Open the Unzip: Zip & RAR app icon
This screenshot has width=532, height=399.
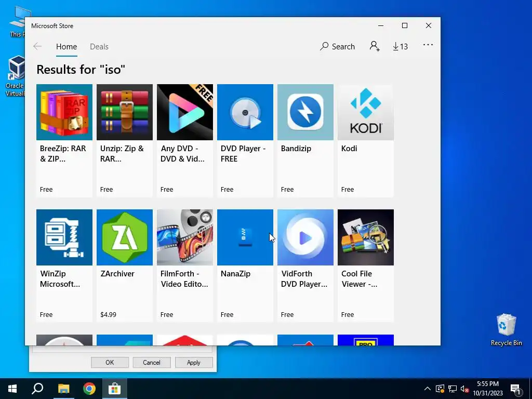125,112
